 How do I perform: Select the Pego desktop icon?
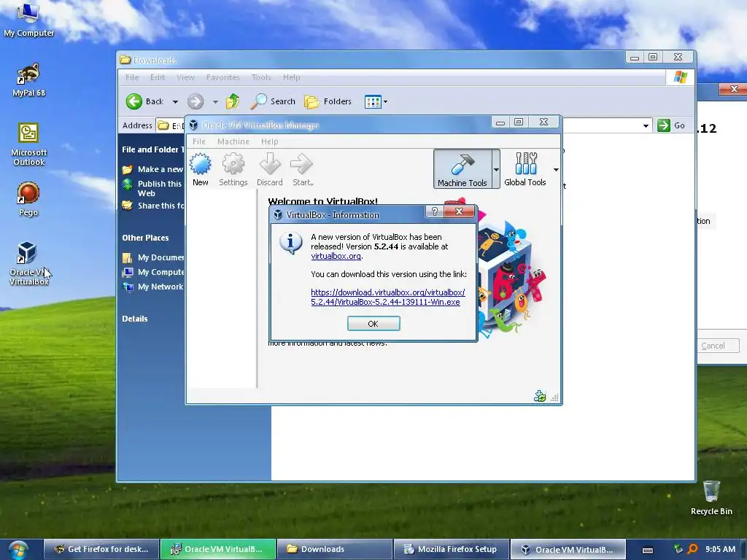pos(28,200)
